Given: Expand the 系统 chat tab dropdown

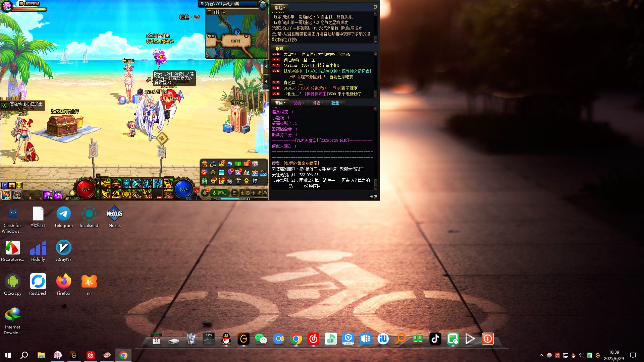Looking at the screenshot, I should pos(280,8).
